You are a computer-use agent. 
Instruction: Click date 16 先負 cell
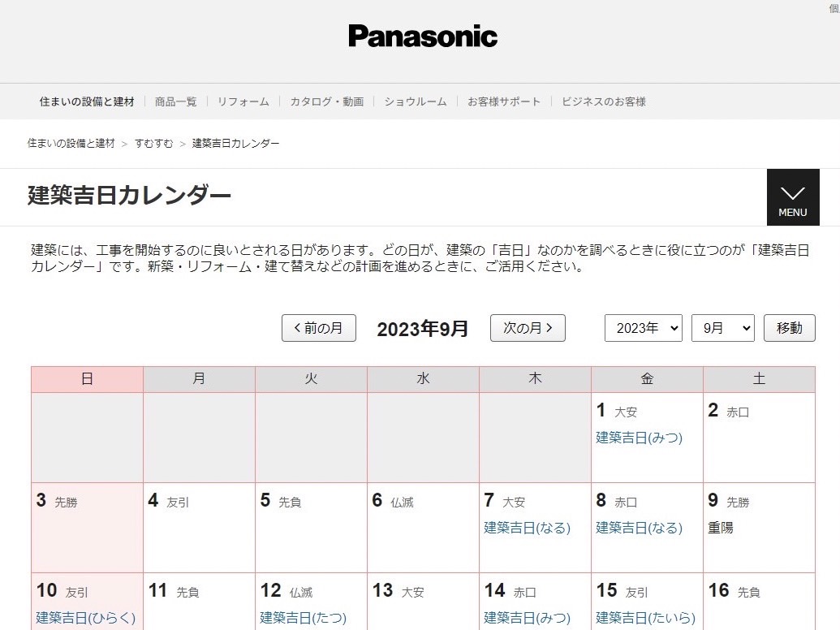coord(759,602)
